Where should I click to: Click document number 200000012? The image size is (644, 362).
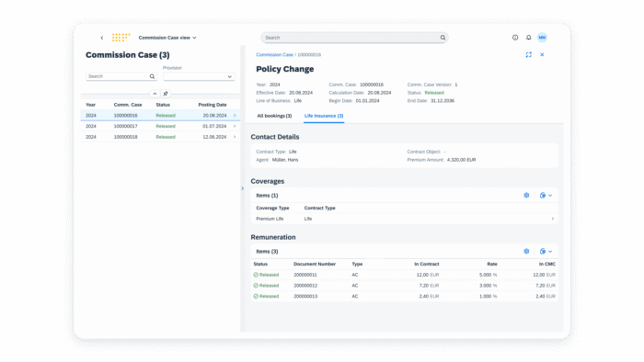click(x=305, y=286)
